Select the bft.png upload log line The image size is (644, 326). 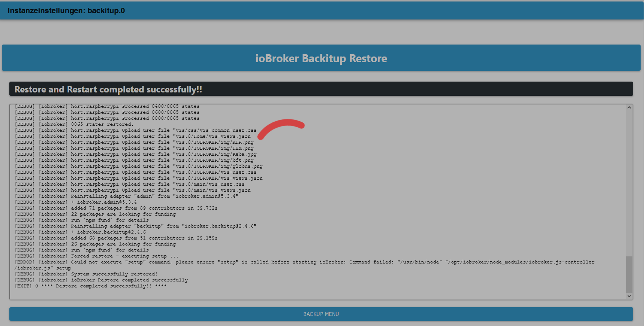tap(134, 160)
